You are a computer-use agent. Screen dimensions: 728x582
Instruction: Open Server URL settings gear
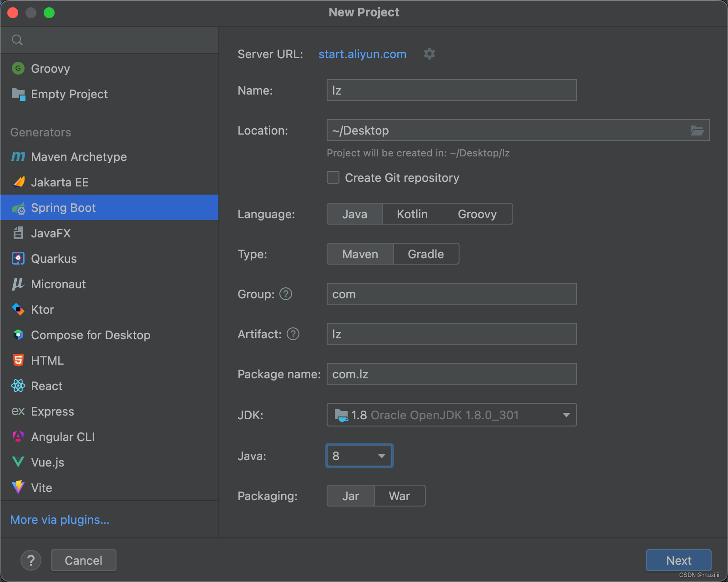pos(429,54)
